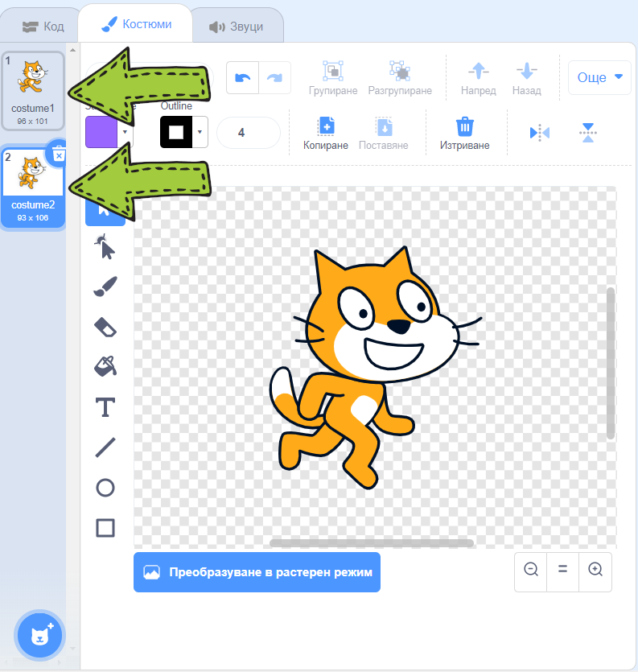Screen dimensions: 638x672
Task: Click the choose a costume cat button
Action: tap(40, 635)
